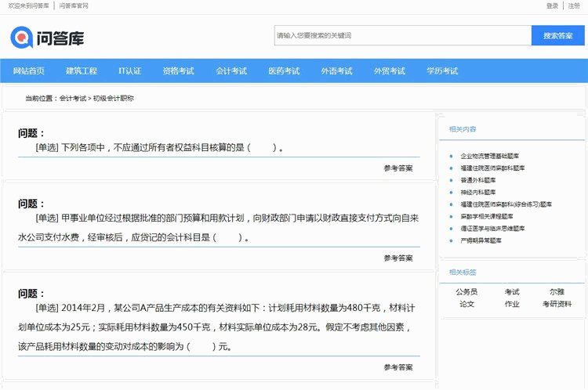
Task: Open the 神经内科题库 related link
Action: point(478,192)
